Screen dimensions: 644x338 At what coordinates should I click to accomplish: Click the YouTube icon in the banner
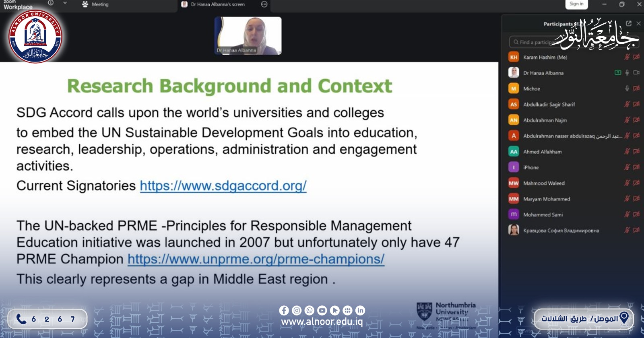point(322,310)
